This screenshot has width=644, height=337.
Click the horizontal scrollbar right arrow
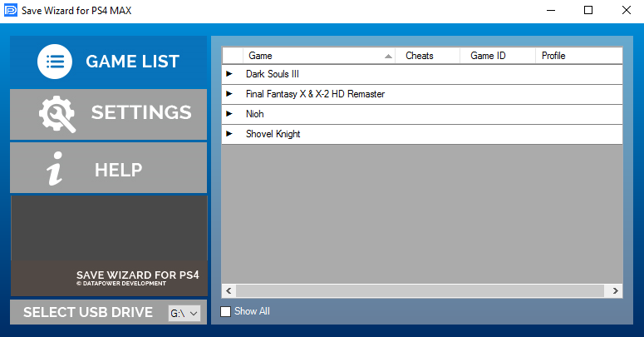click(x=615, y=291)
